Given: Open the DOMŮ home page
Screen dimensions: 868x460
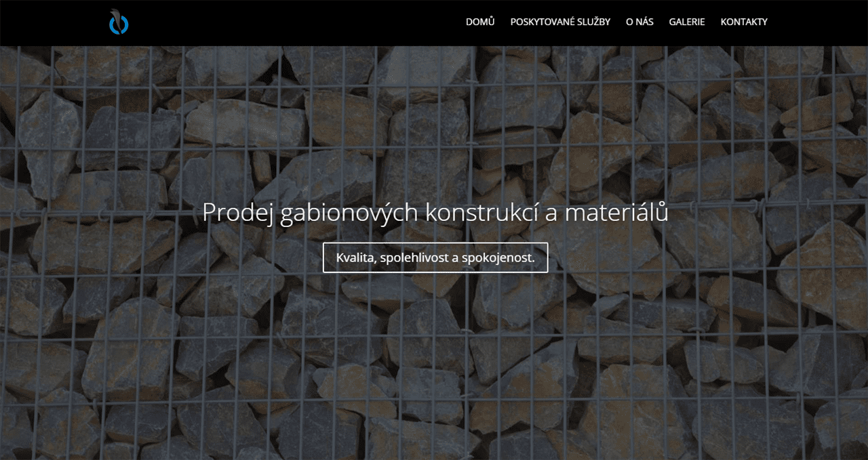Looking at the screenshot, I should point(480,22).
